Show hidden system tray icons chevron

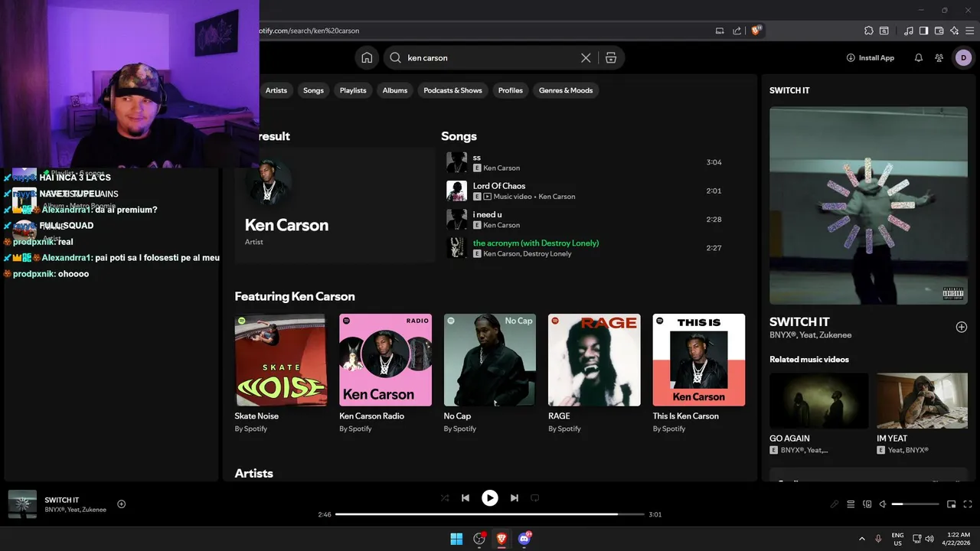coord(861,539)
